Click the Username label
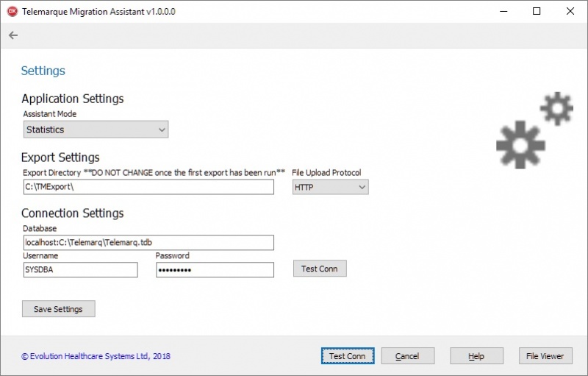 pyautogui.click(x=40, y=256)
